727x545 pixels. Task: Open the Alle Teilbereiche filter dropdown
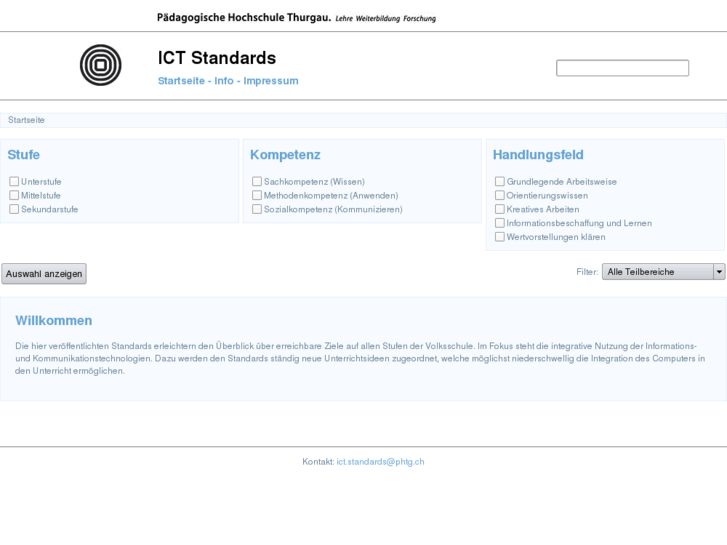pyautogui.click(x=663, y=272)
